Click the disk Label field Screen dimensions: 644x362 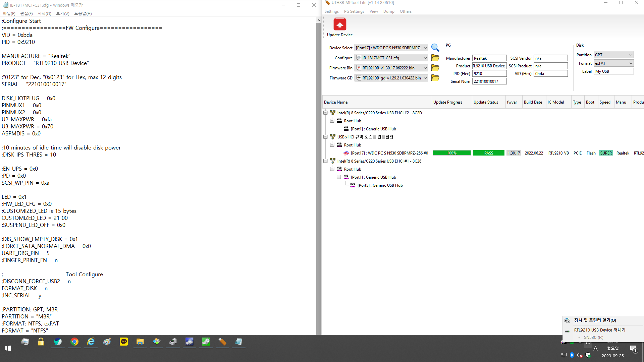(613, 71)
